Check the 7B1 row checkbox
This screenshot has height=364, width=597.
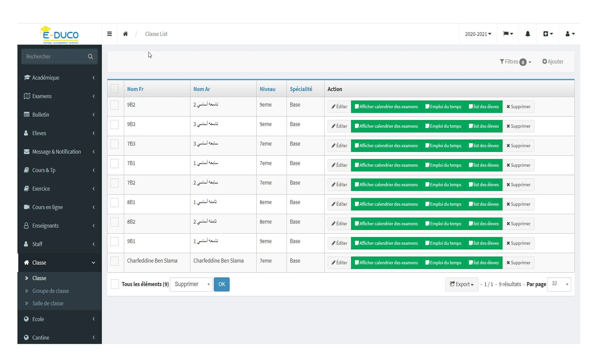[114, 164]
